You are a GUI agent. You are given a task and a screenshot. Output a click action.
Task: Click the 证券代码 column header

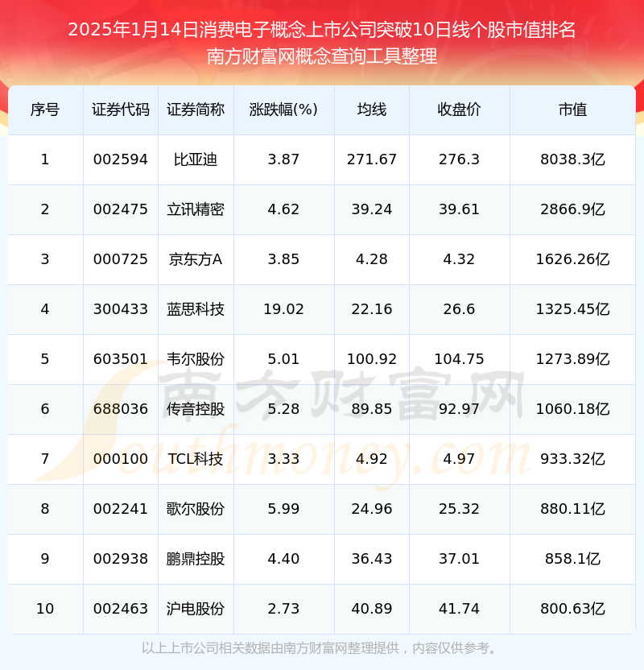coord(121,110)
